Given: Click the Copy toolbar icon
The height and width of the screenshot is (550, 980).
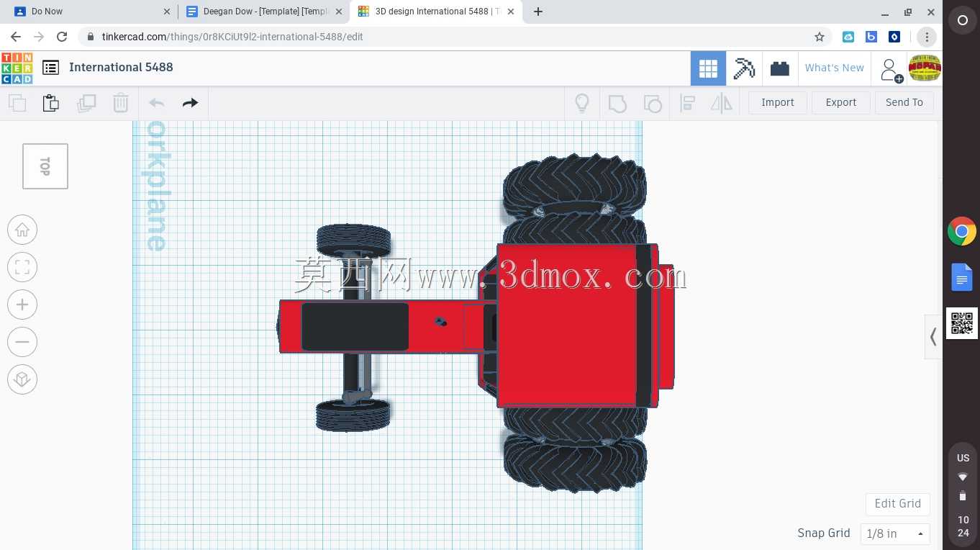Looking at the screenshot, I should click(x=17, y=103).
